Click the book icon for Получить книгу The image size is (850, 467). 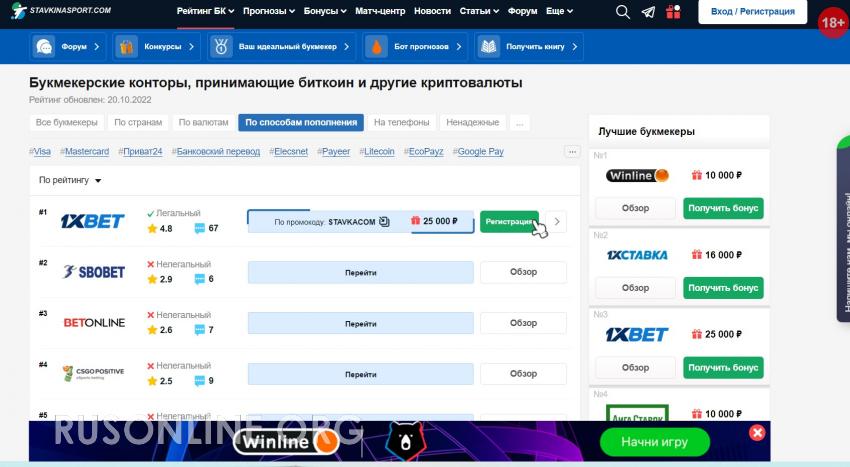coord(488,47)
